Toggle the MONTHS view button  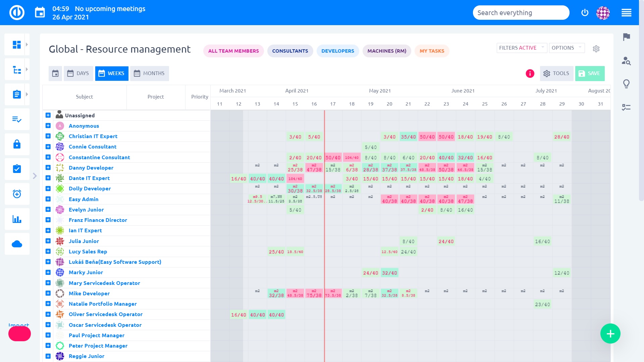coord(149,73)
